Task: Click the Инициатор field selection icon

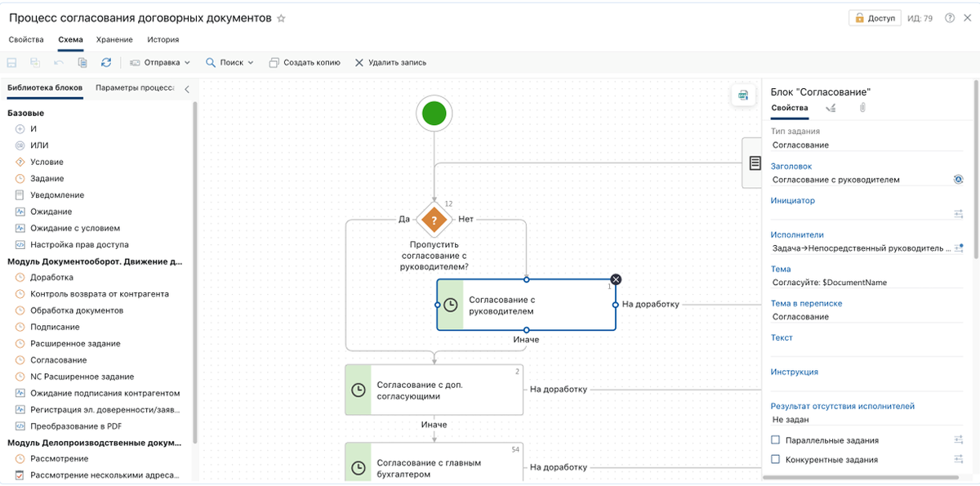Action: [959, 214]
